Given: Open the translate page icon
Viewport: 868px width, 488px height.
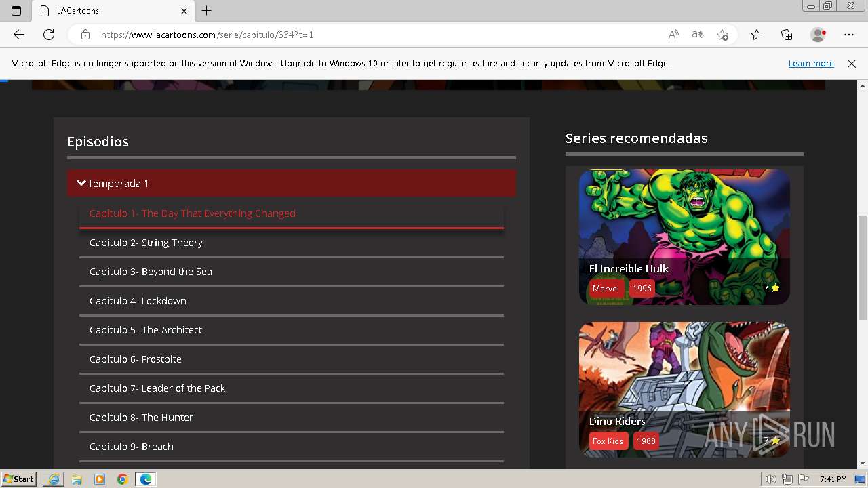Looking at the screenshot, I should click(698, 35).
